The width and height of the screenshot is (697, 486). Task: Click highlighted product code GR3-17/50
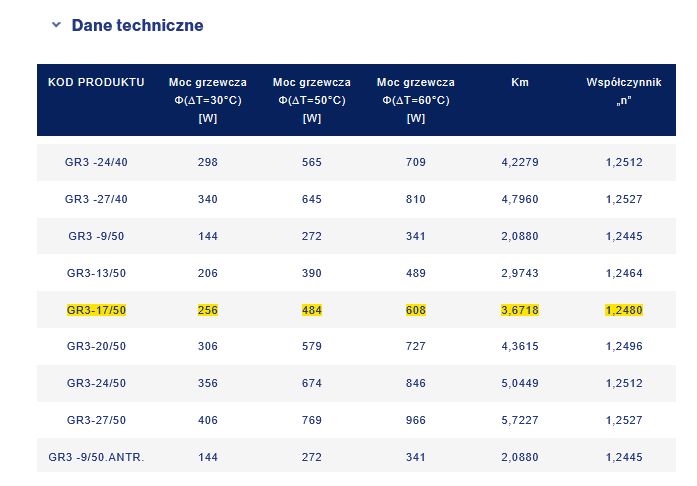click(96, 310)
